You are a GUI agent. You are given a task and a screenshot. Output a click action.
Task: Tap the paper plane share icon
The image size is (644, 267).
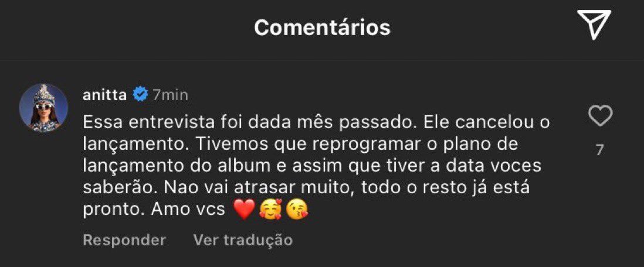point(594,25)
